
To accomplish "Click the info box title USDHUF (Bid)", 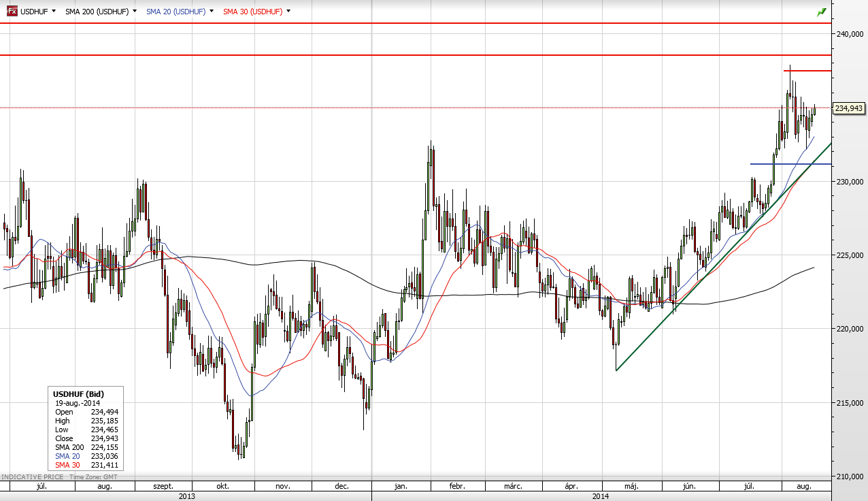I will tap(78, 394).
